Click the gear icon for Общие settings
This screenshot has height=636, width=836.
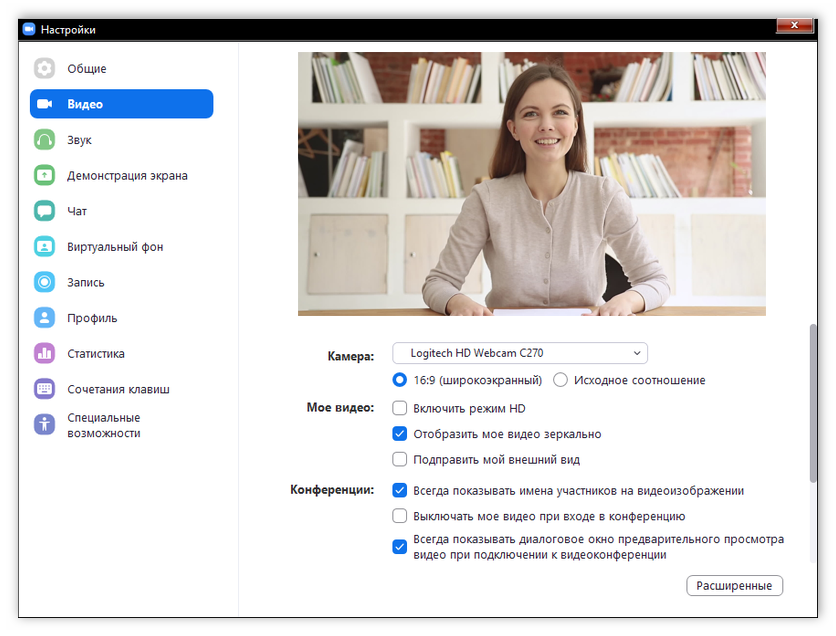44,69
